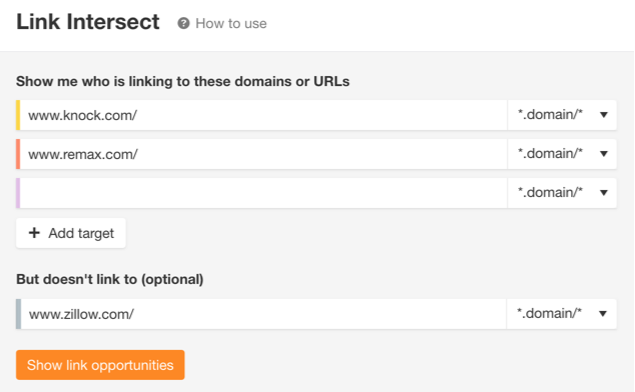Click yellow color marker beside knock.com
This screenshot has height=392, width=635.
coord(18,115)
